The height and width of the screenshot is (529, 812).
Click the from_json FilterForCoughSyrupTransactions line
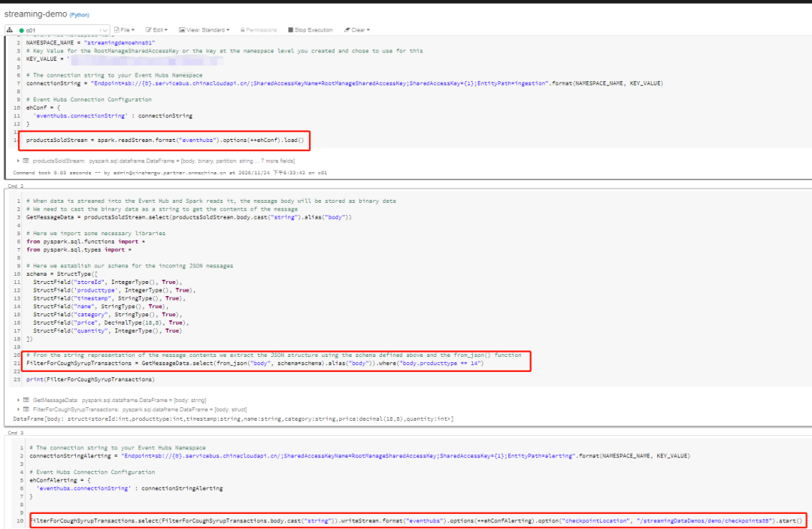[x=255, y=364]
